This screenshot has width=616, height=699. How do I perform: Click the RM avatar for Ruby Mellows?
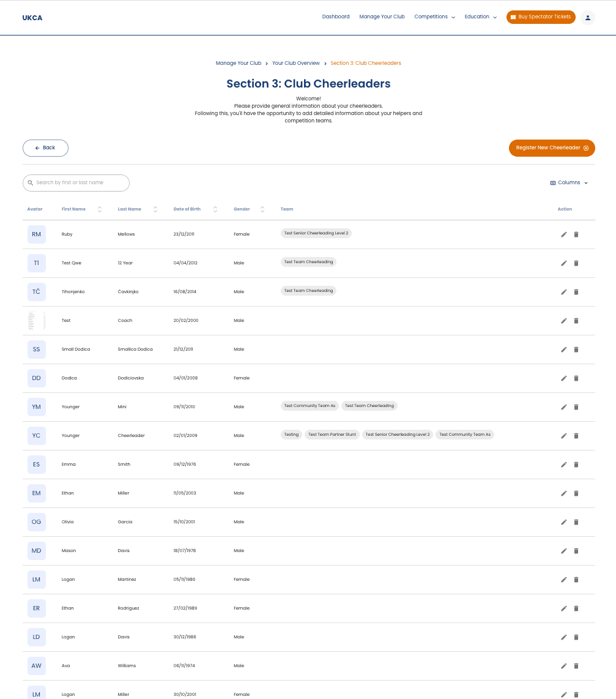(x=37, y=234)
